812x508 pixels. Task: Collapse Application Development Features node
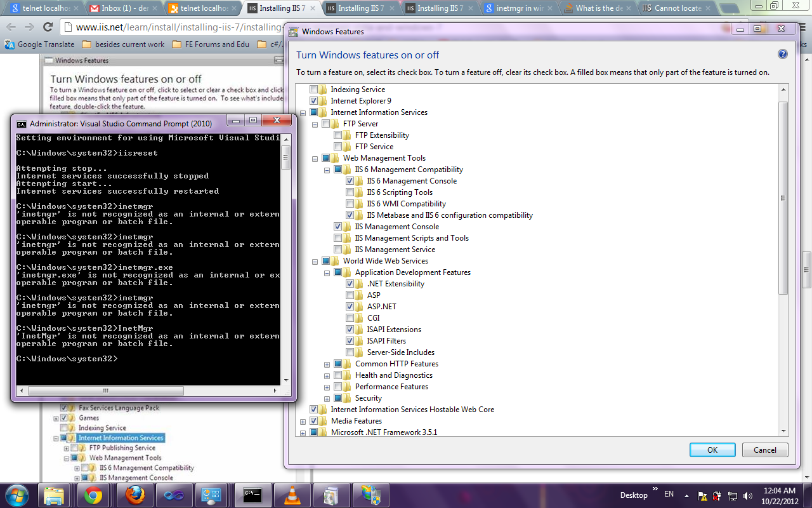click(x=327, y=272)
